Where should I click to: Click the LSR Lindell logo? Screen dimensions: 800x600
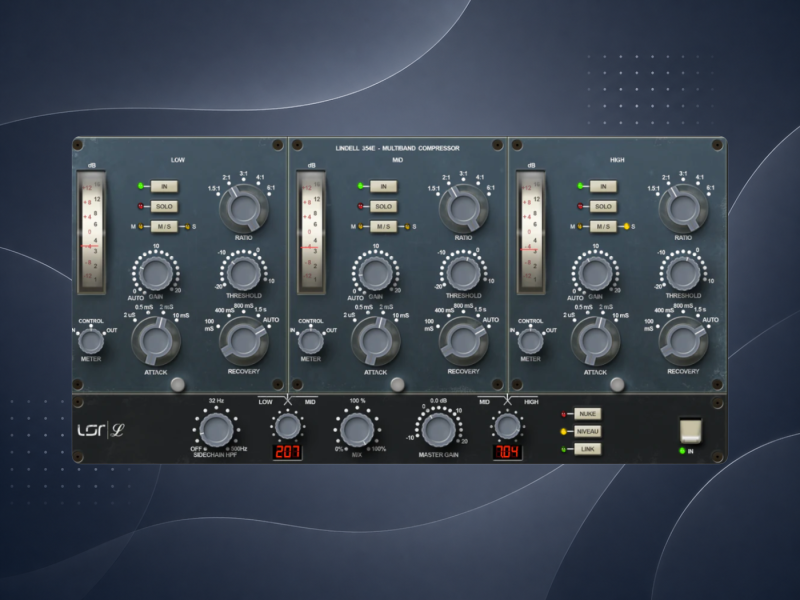coord(101,430)
